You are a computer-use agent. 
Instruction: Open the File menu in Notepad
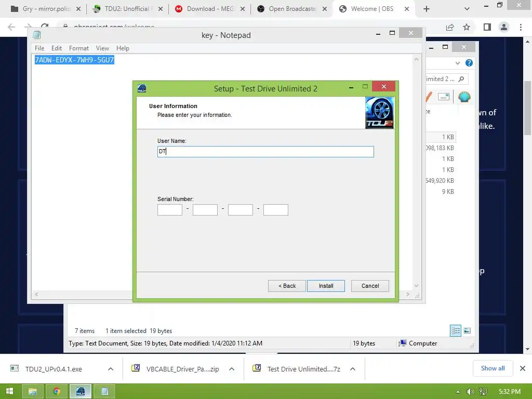(x=39, y=48)
